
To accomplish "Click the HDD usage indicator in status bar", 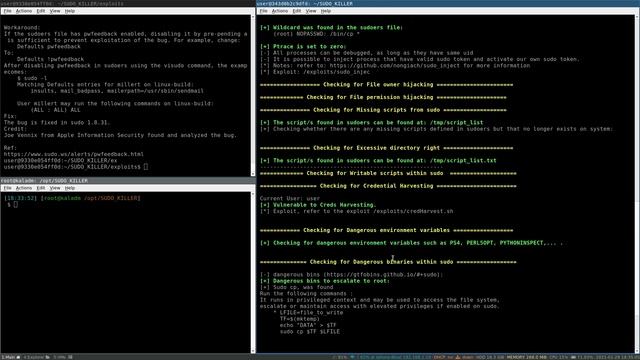I will click(490, 357).
